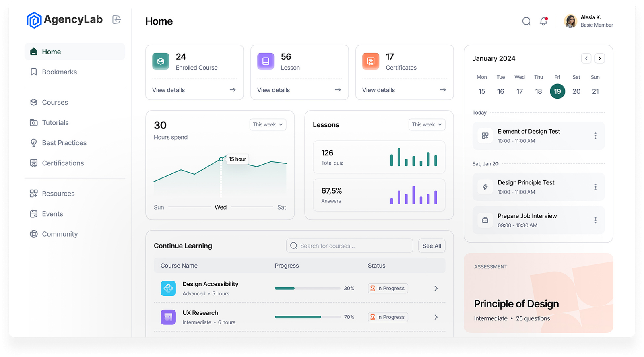
Task: Click the purple Lesson book icon
Action: coord(266,61)
